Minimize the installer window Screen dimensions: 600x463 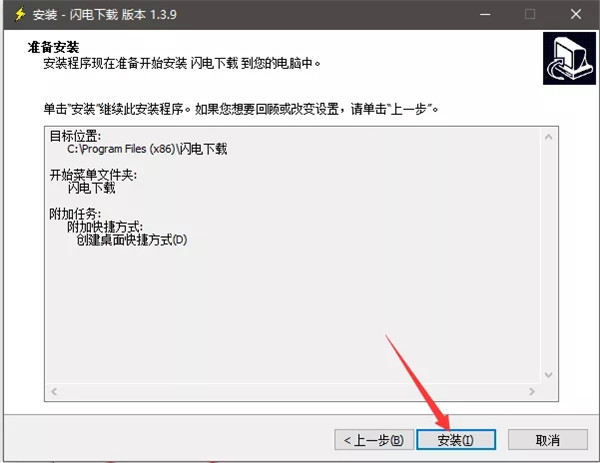pyautogui.click(x=485, y=14)
